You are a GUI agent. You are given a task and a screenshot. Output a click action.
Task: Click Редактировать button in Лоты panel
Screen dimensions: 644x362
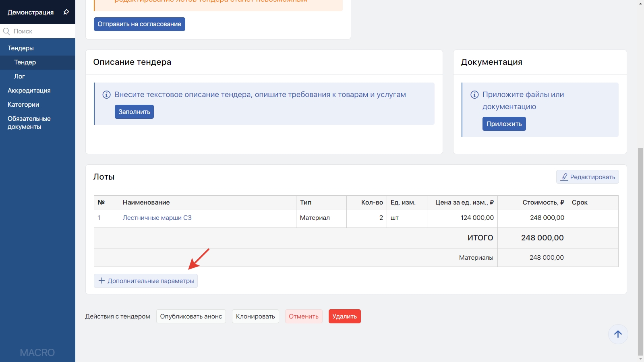[588, 177]
